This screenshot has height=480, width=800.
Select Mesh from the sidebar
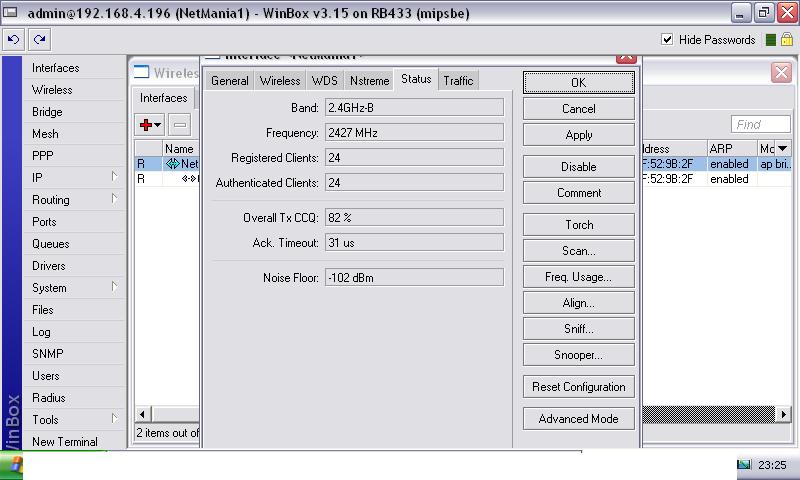click(x=45, y=134)
